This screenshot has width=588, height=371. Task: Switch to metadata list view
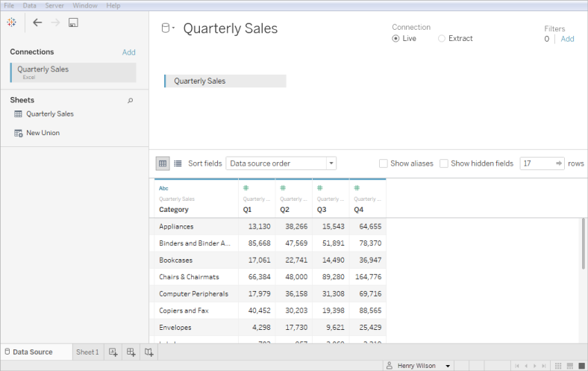point(178,163)
